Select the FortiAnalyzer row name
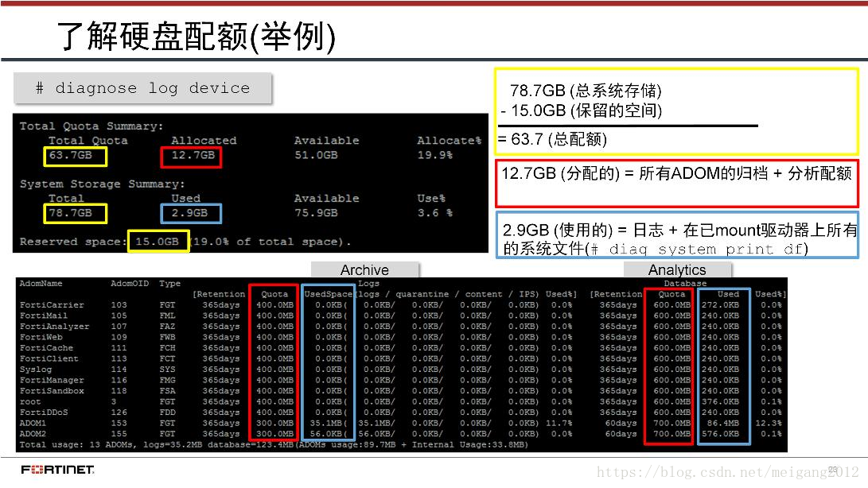 (54, 327)
